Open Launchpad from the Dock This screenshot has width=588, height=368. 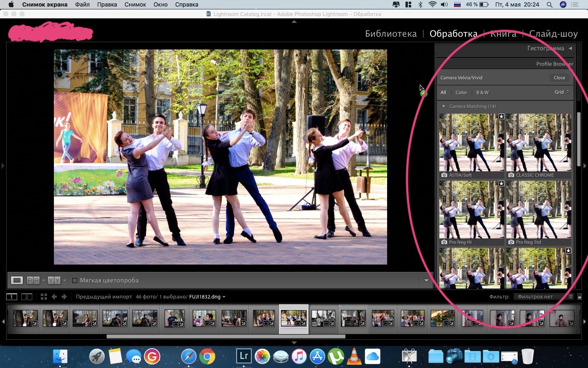click(97, 357)
